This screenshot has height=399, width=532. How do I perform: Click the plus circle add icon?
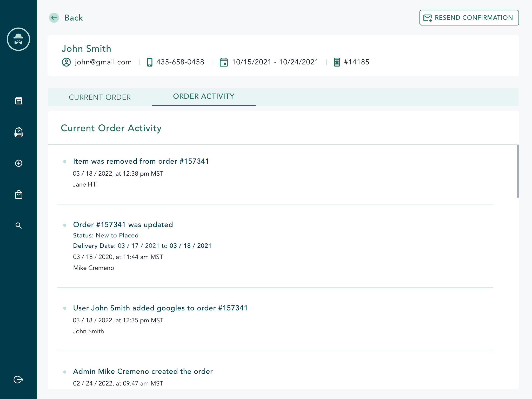click(18, 163)
